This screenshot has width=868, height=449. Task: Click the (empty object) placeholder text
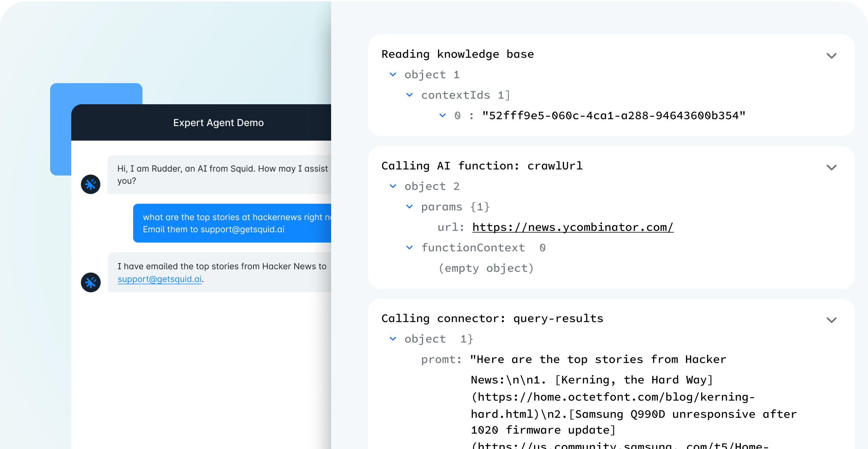pos(486,268)
